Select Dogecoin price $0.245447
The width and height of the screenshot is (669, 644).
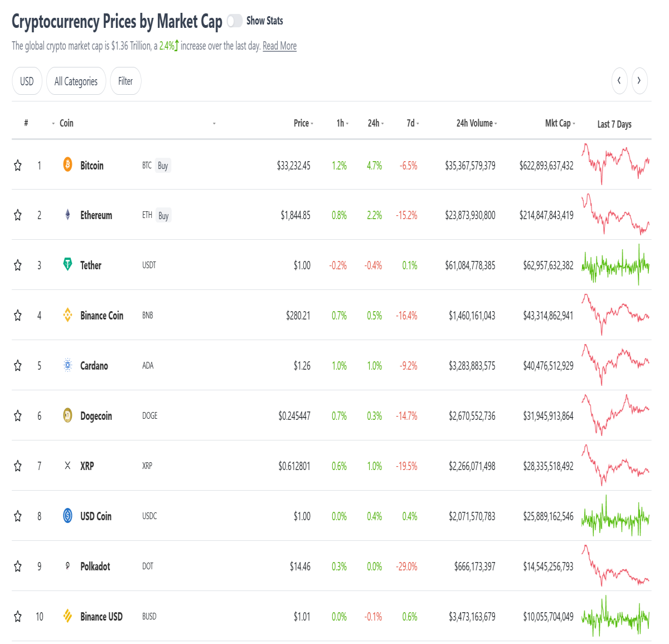pyautogui.click(x=294, y=416)
